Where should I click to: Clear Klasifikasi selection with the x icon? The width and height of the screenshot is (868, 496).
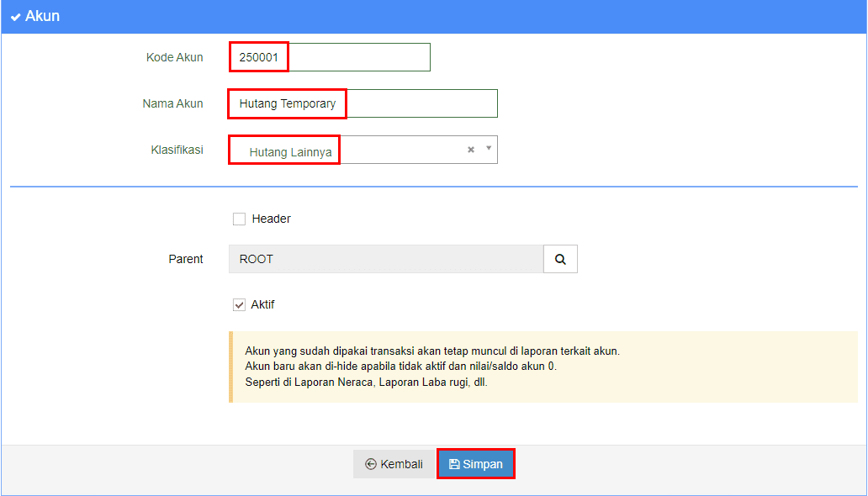pyautogui.click(x=471, y=150)
